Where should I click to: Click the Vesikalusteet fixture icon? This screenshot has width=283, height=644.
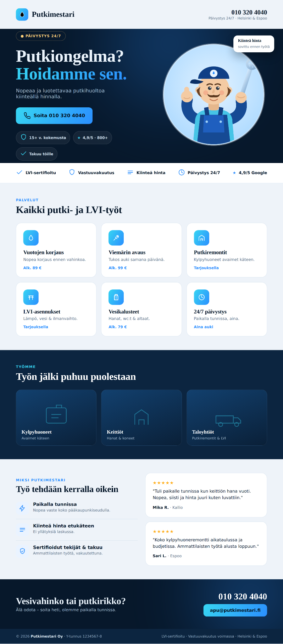116,297
